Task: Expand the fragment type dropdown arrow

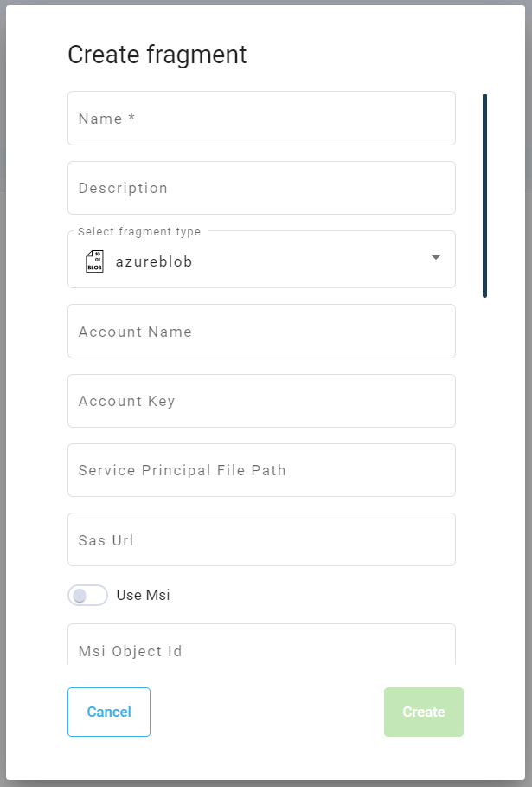Action: pos(436,257)
